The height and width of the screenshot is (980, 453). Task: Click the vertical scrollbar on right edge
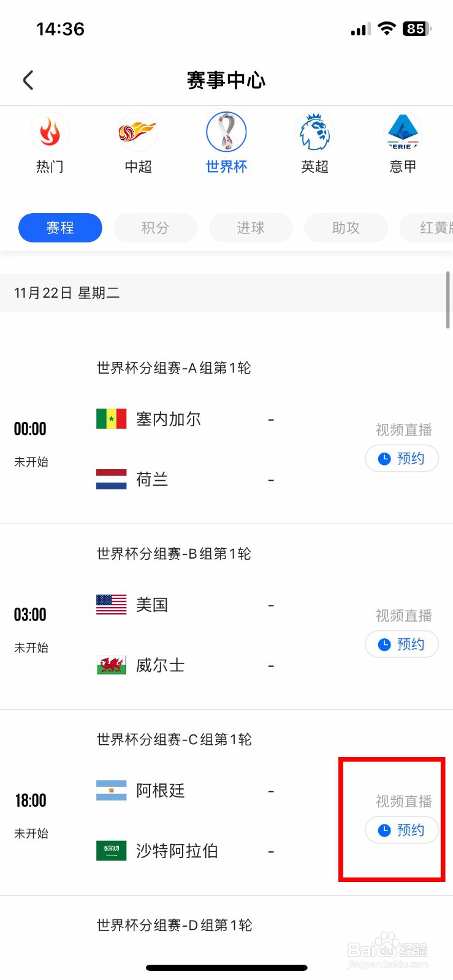[x=449, y=300]
